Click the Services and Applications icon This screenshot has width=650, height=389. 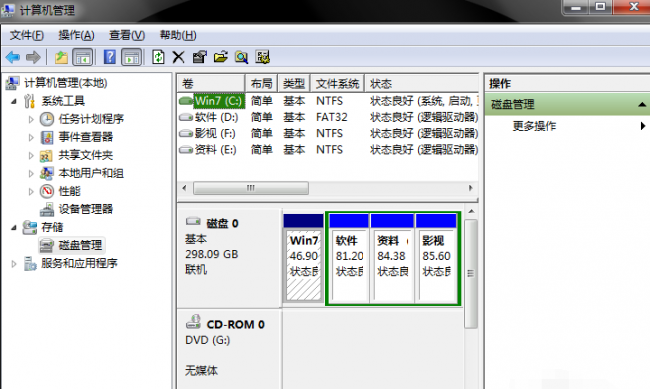click(x=30, y=264)
